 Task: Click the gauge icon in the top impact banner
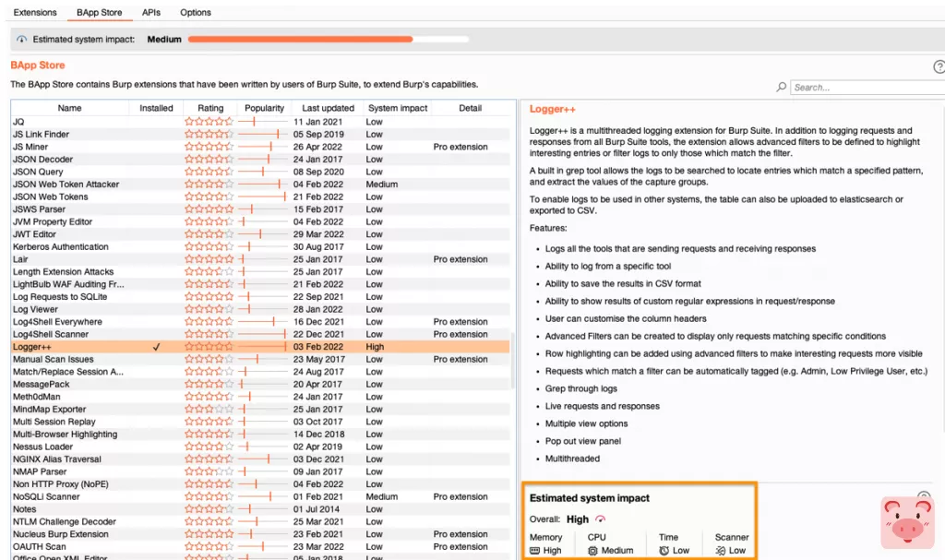click(x=19, y=40)
